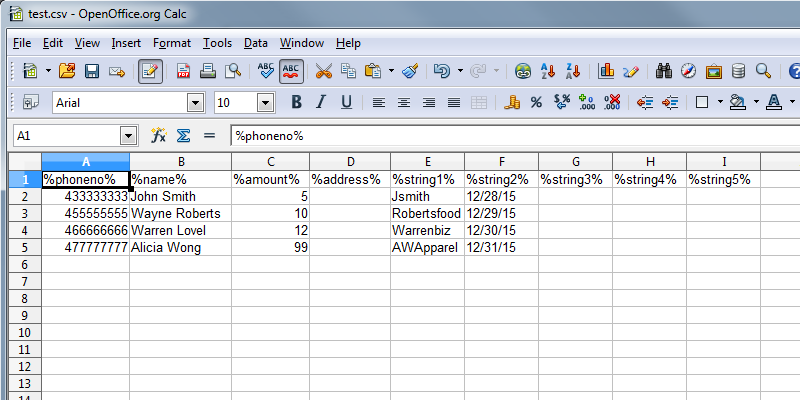Delete decimal place icon

point(612,103)
